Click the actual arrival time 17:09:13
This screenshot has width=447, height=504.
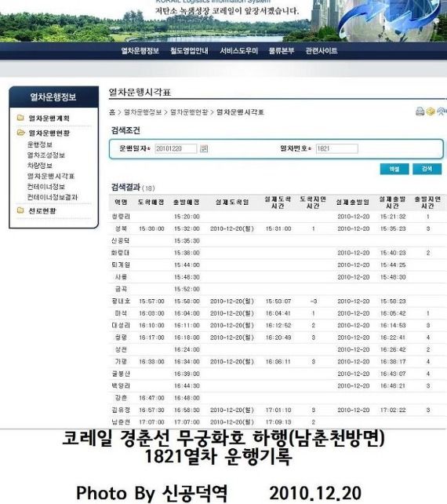278,422
